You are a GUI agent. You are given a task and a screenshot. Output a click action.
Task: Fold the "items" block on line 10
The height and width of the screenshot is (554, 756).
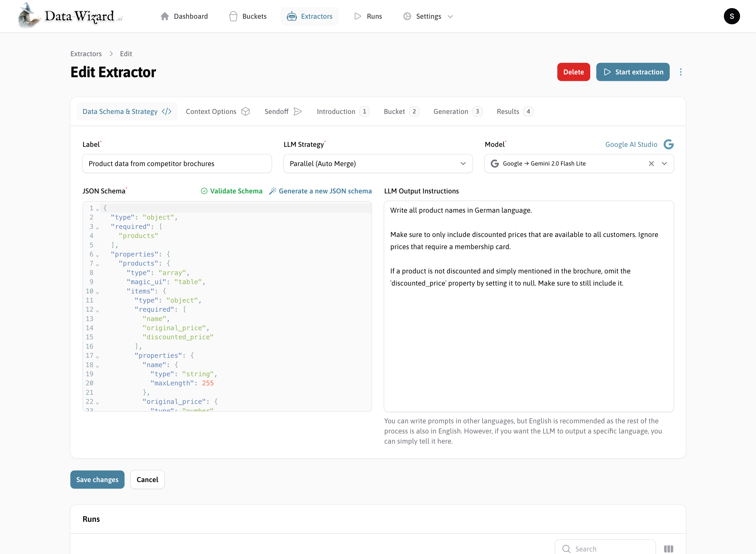(97, 292)
